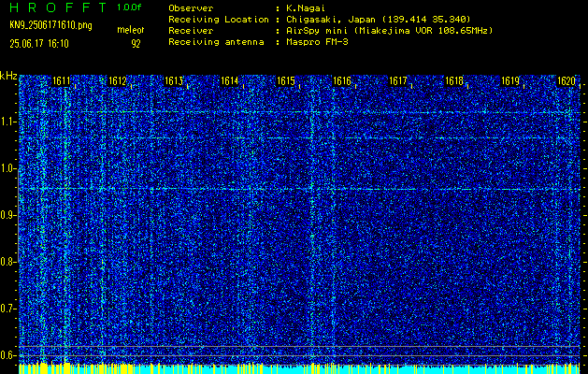The width and height of the screenshot is (588, 374).
Task: Click observer name K.Nagai
Action: pos(306,8)
